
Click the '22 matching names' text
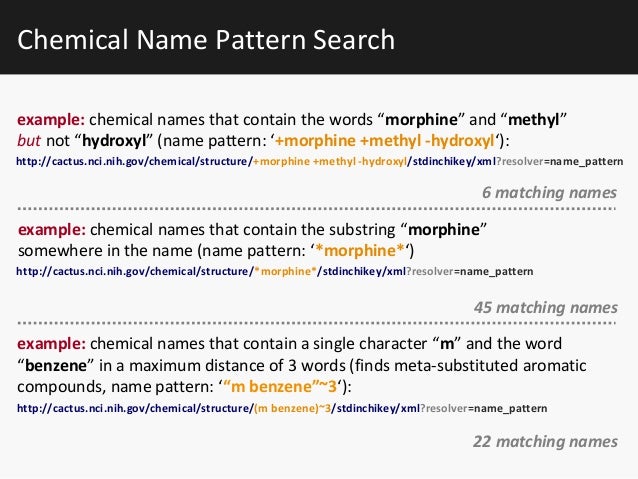pos(545,442)
